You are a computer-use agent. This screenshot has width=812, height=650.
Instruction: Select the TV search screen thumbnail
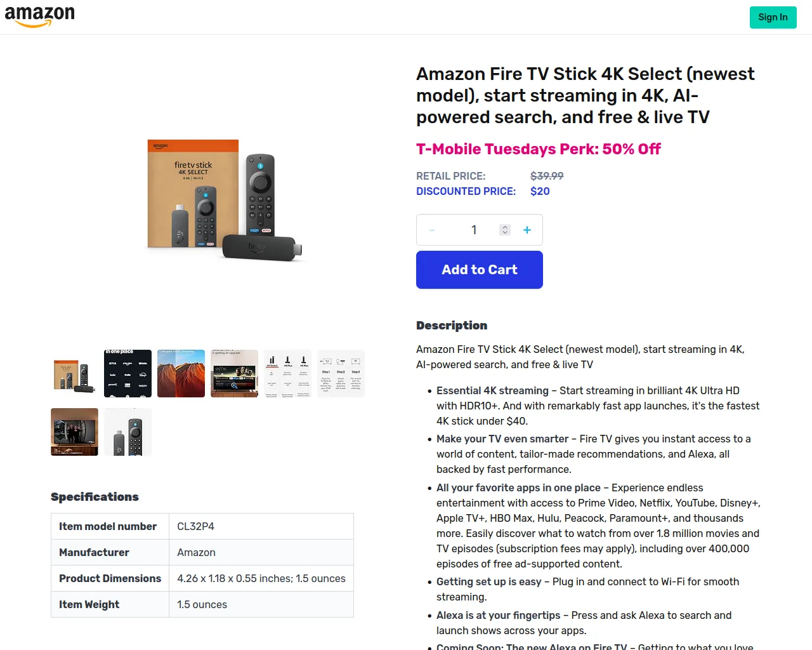(234, 373)
